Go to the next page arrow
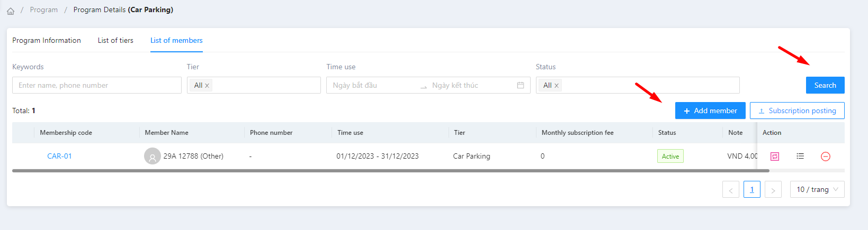Screen dimensions: 868x230 tap(773, 190)
